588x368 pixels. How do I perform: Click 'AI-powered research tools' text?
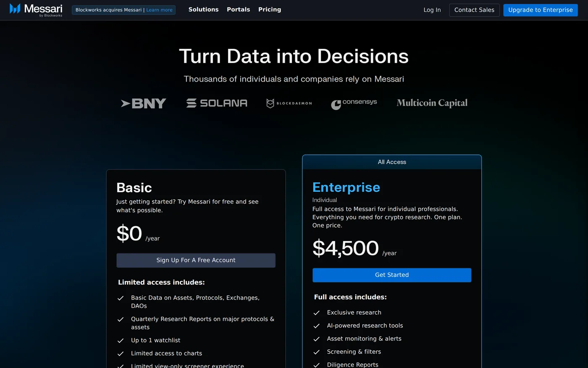(x=365, y=326)
